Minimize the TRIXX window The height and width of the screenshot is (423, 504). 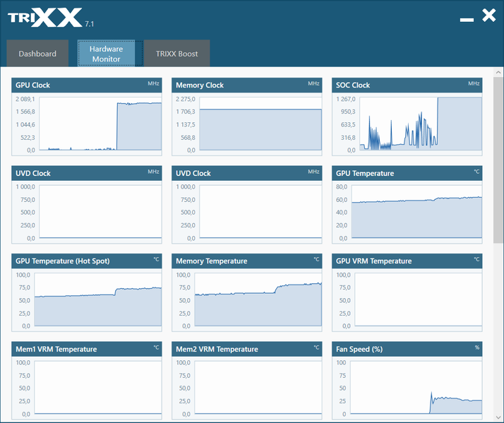(x=467, y=20)
